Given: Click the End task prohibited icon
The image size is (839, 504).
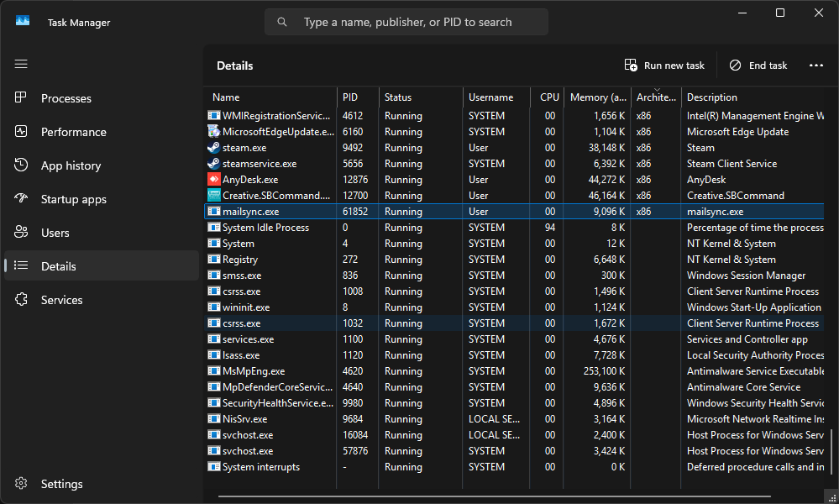Looking at the screenshot, I should click(x=735, y=66).
